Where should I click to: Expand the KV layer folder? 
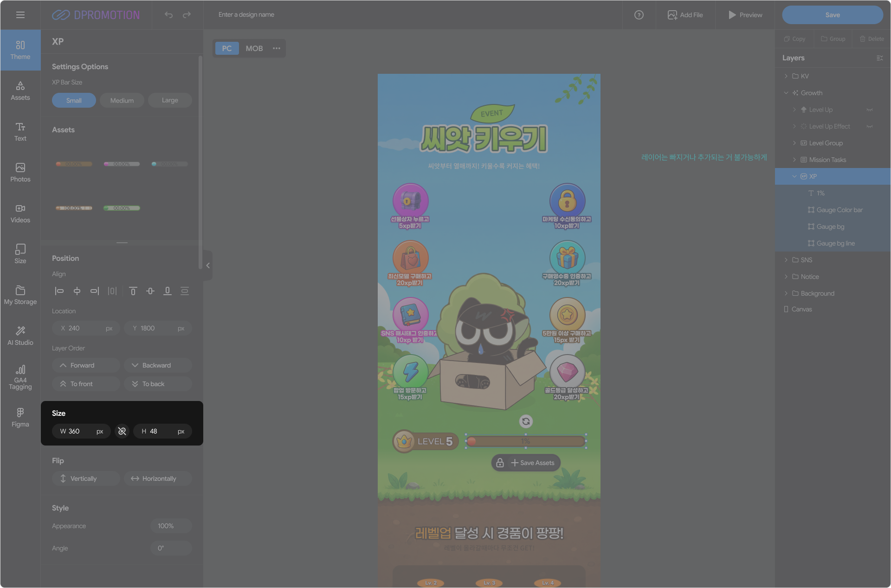click(x=786, y=76)
